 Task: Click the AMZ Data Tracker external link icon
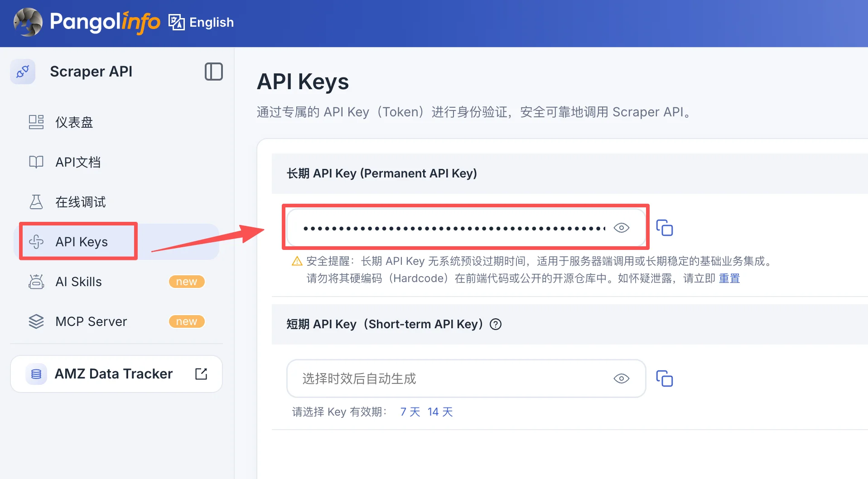point(201,374)
